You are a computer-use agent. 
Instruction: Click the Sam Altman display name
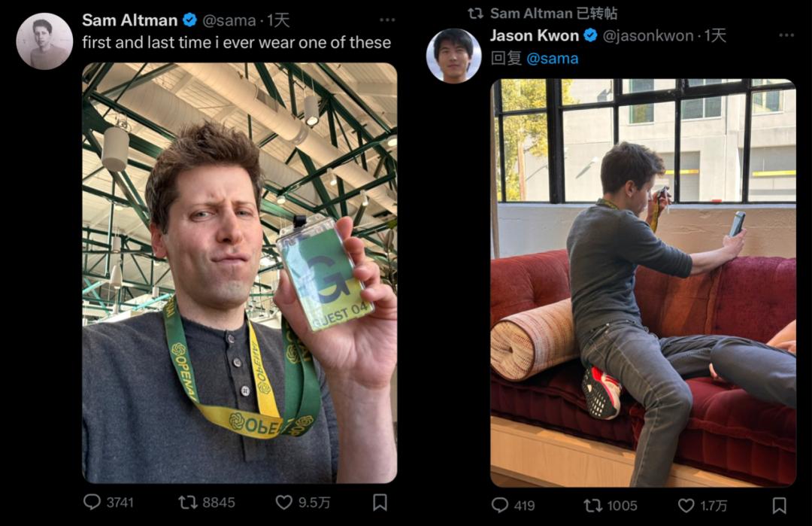tap(129, 20)
